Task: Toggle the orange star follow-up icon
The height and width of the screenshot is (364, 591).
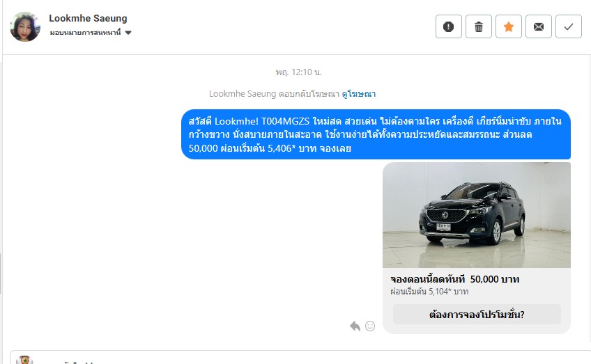Action: pos(509,26)
